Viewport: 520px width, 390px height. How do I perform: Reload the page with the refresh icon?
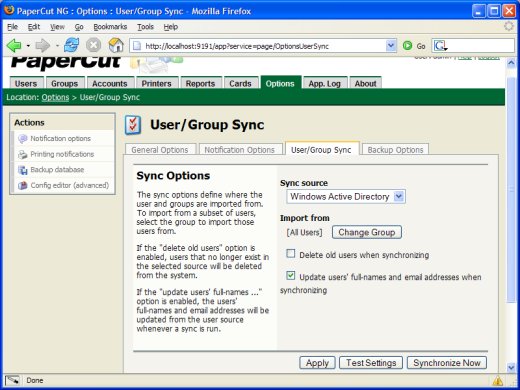click(x=72, y=45)
